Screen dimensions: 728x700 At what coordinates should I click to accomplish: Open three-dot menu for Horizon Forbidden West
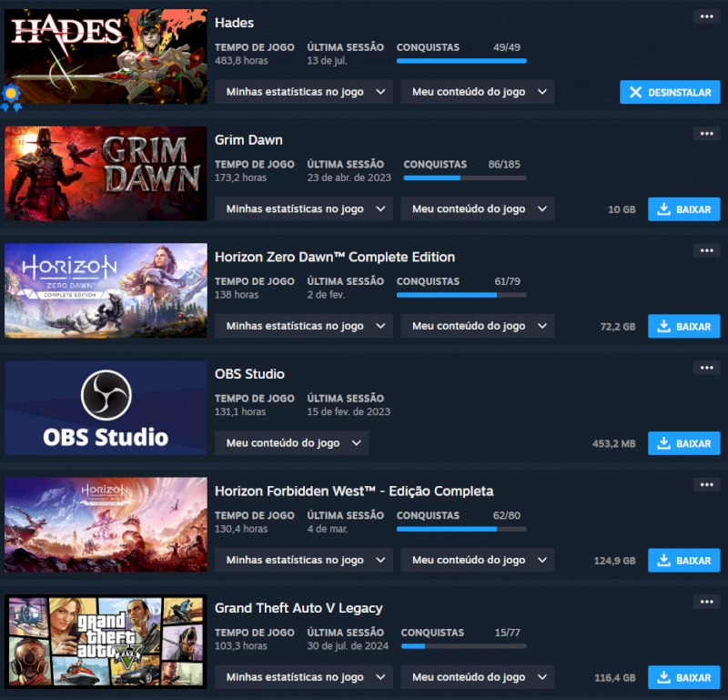coord(706,485)
